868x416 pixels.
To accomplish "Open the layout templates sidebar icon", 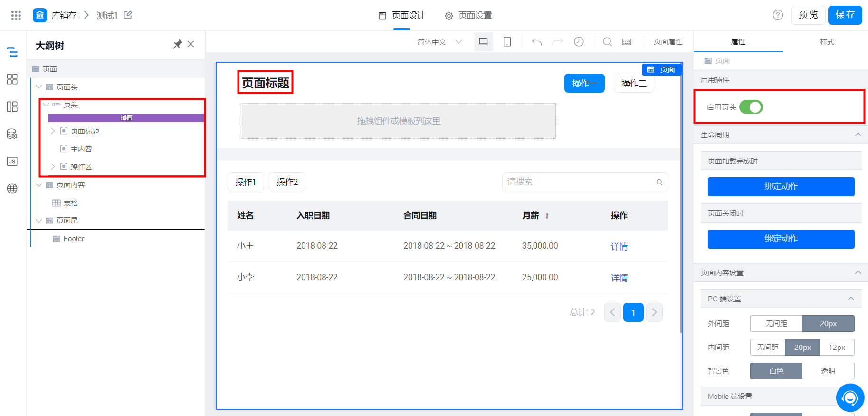I will [x=12, y=106].
